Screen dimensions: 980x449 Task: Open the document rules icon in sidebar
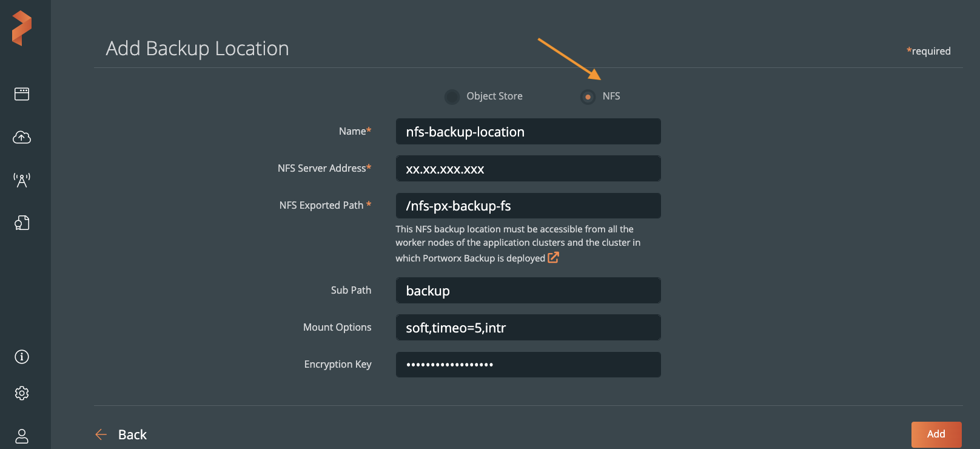22,223
